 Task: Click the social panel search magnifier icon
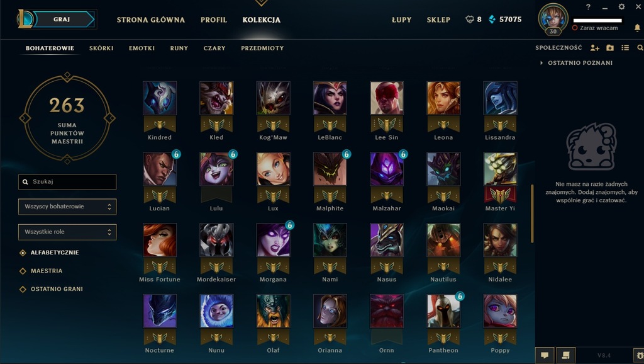[640, 48]
